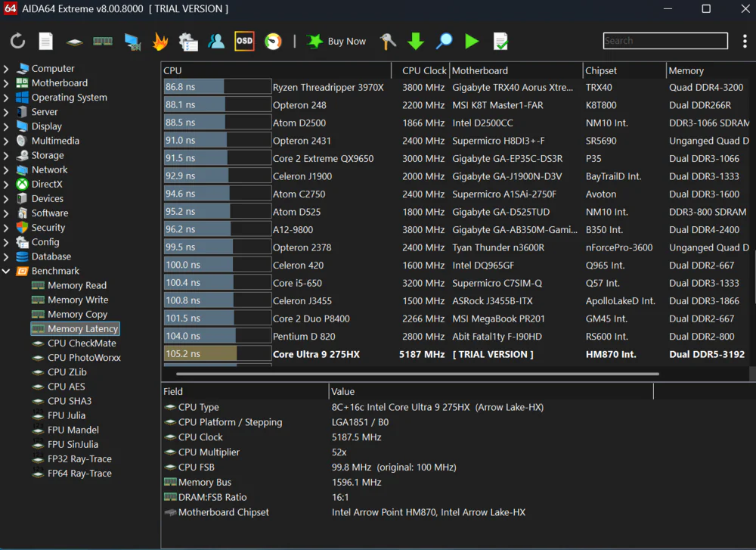
Task: Click the Buy Now button
Action: [x=336, y=42]
